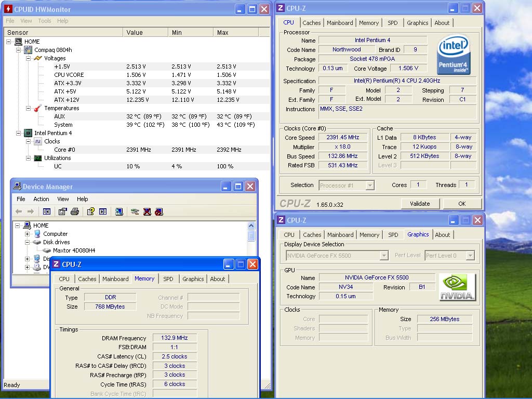Click the Uninstall device toolbar icon
The height and width of the screenshot is (399, 532).
pyautogui.click(x=147, y=212)
